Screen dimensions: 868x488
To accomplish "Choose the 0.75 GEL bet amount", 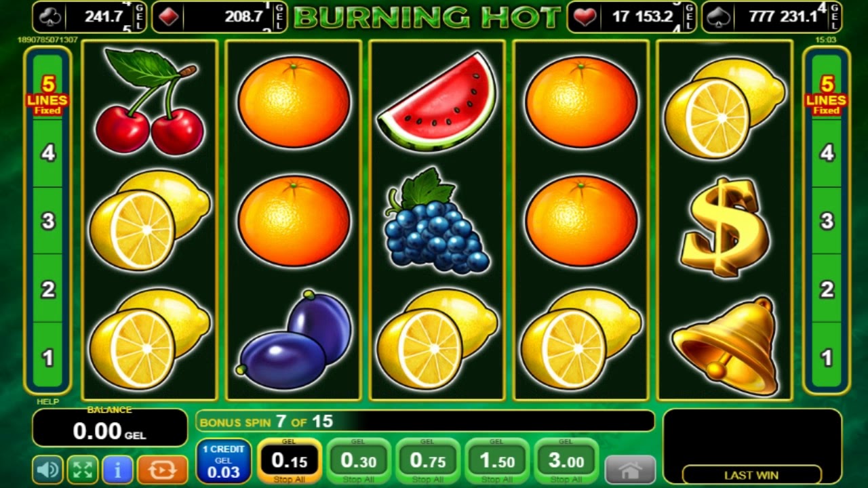I will (x=428, y=461).
